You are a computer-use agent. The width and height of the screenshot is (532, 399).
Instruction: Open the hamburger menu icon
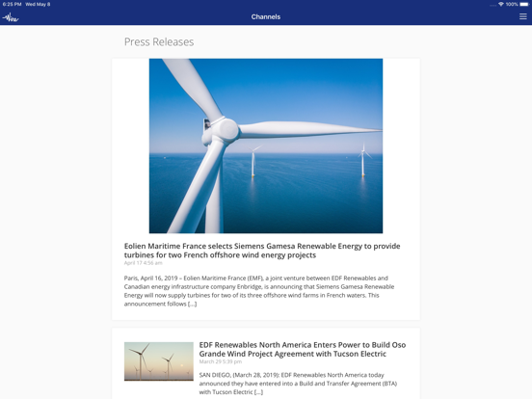click(522, 16)
